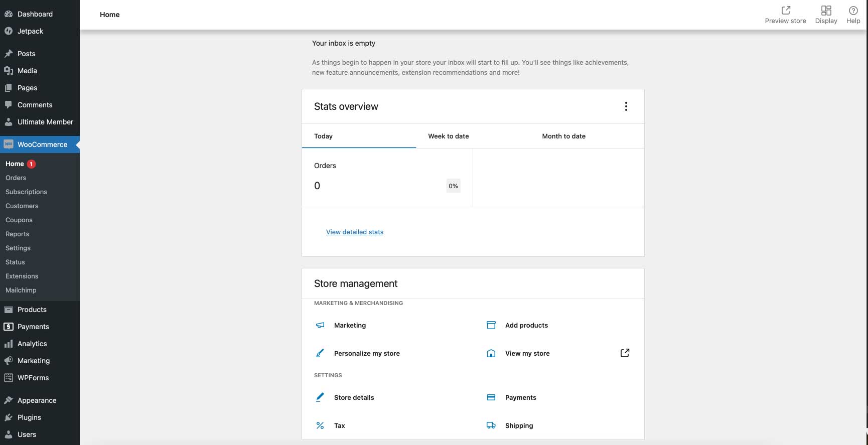The width and height of the screenshot is (868, 445).
Task: Click the Ultimate Member label in sidebar
Action: 46,122
